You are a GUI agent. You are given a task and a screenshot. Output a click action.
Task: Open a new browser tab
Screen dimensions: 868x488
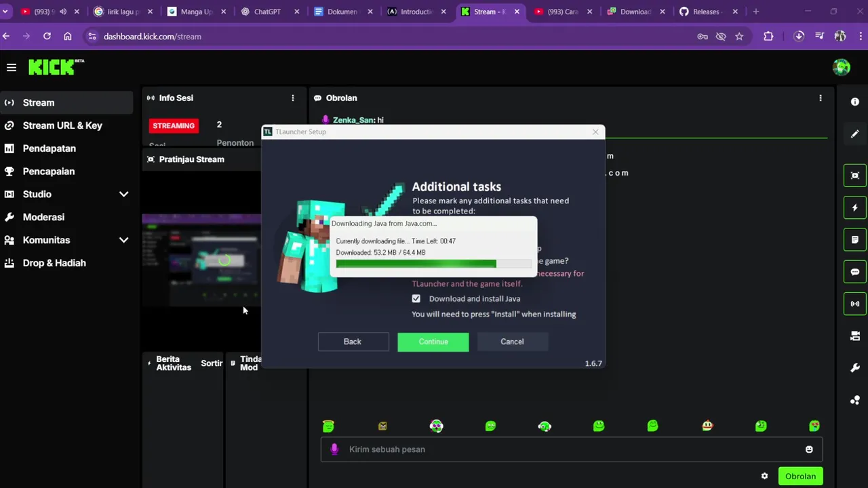pyautogui.click(x=756, y=12)
